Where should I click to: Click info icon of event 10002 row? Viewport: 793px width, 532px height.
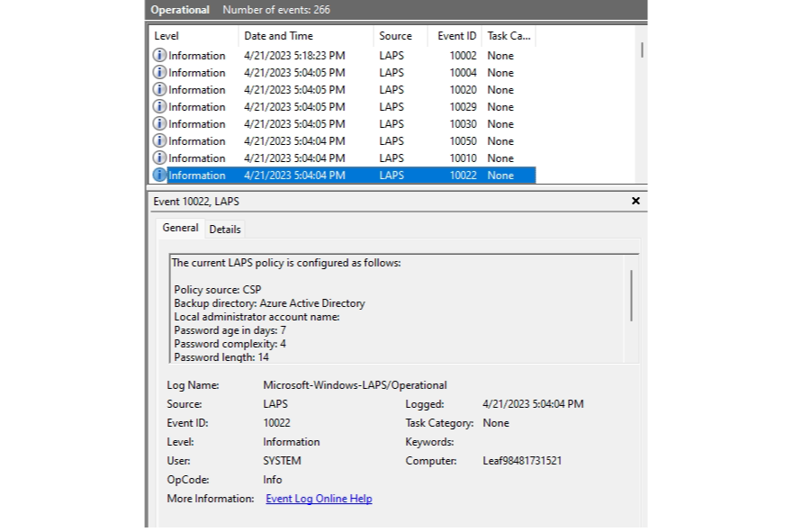159,55
